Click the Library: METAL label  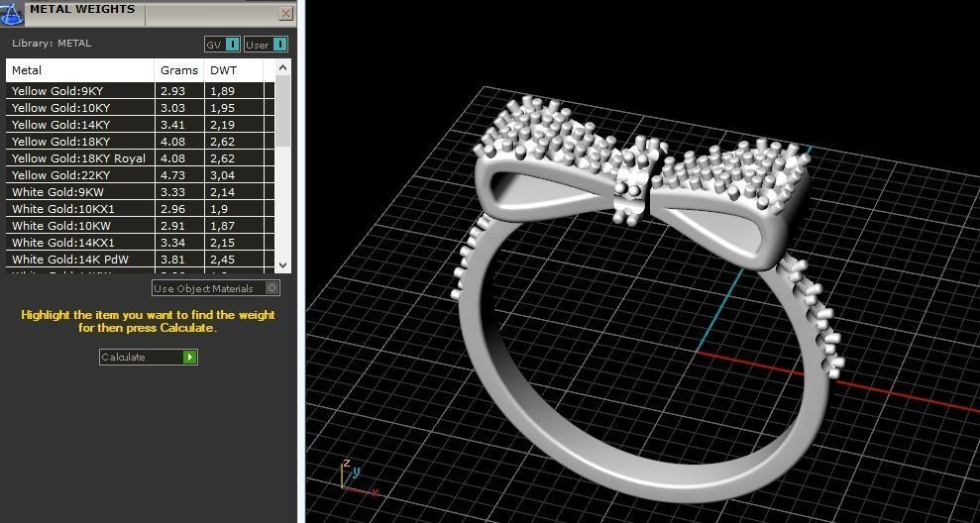pos(52,44)
